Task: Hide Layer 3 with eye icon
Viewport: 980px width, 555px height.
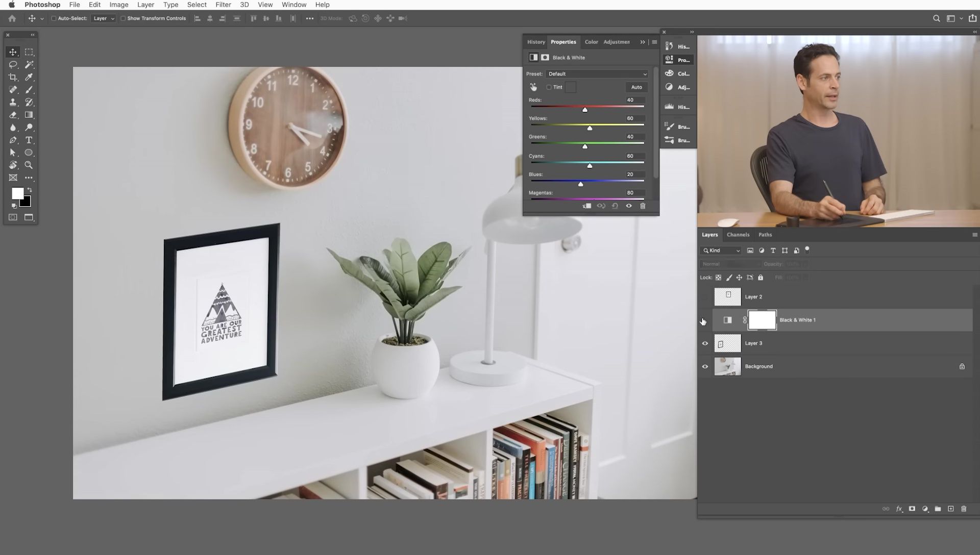Action: point(705,343)
